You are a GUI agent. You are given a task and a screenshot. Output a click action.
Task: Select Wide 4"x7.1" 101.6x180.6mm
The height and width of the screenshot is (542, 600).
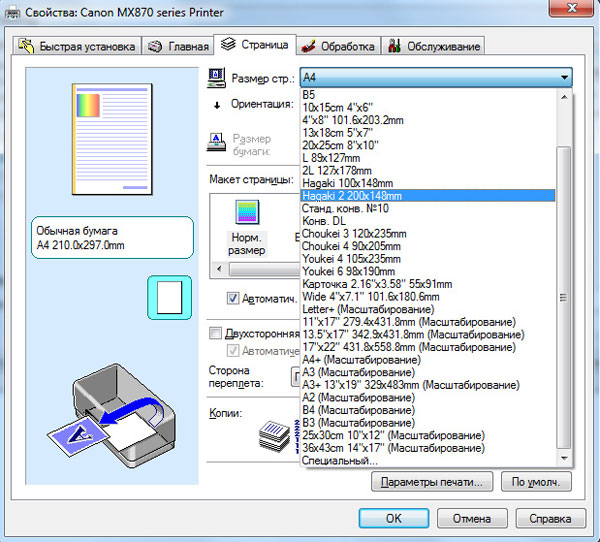coord(428,297)
